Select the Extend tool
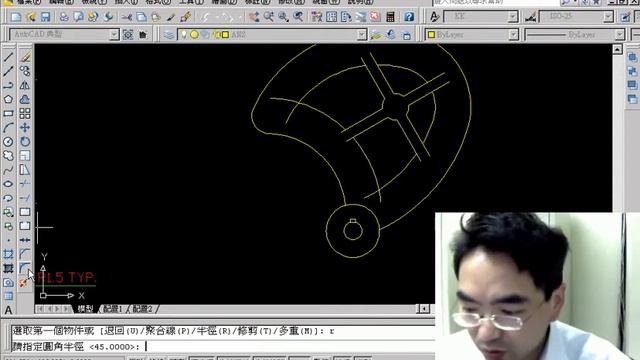 25,198
